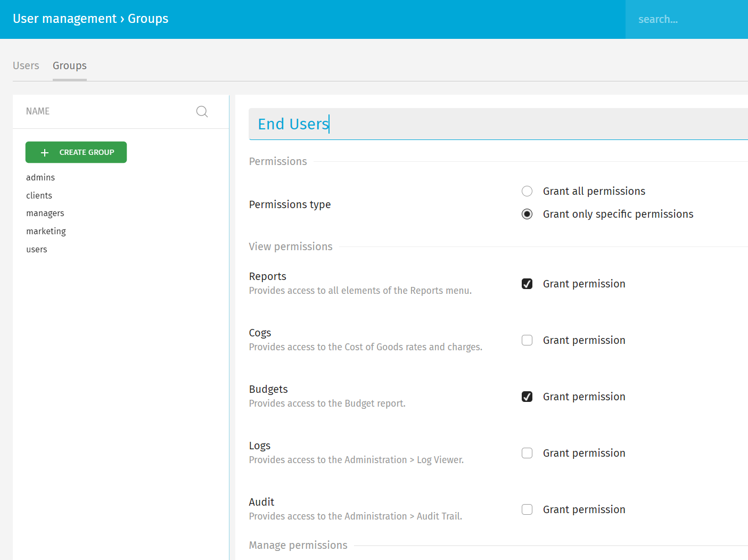748x560 pixels.
Task: Select the users group
Action: click(x=37, y=249)
